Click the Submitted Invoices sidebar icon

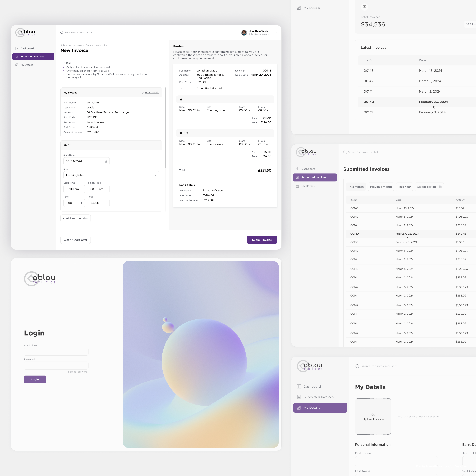coord(17,56)
